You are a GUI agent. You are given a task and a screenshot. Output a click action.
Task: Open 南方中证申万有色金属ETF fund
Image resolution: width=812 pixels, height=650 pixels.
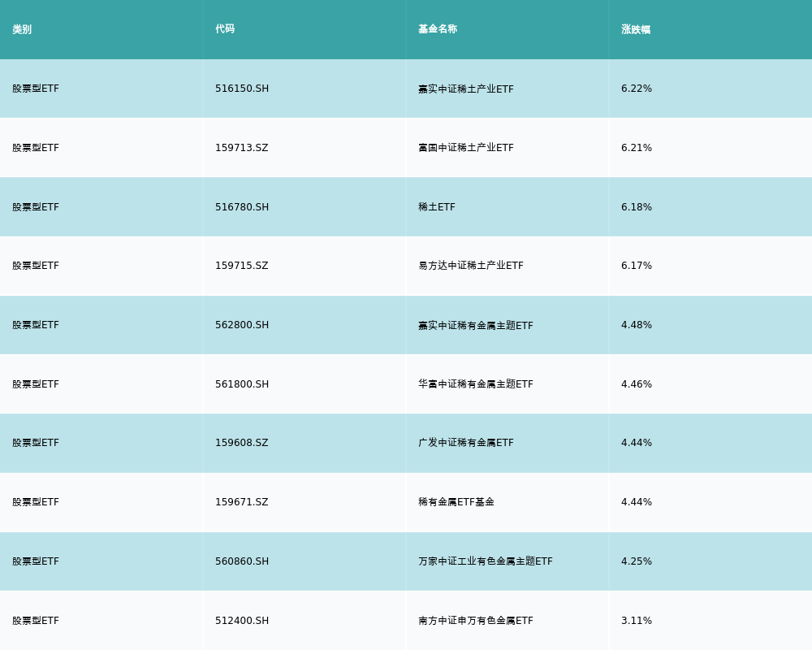point(476,621)
